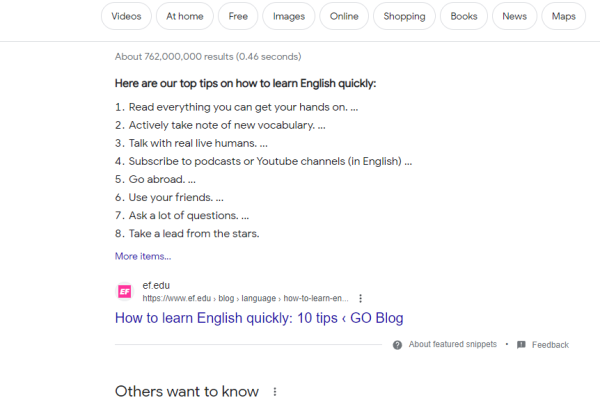Open three-dot menu next to Others want to know
Viewport: 600px width, 400px height.
(275, 392)
